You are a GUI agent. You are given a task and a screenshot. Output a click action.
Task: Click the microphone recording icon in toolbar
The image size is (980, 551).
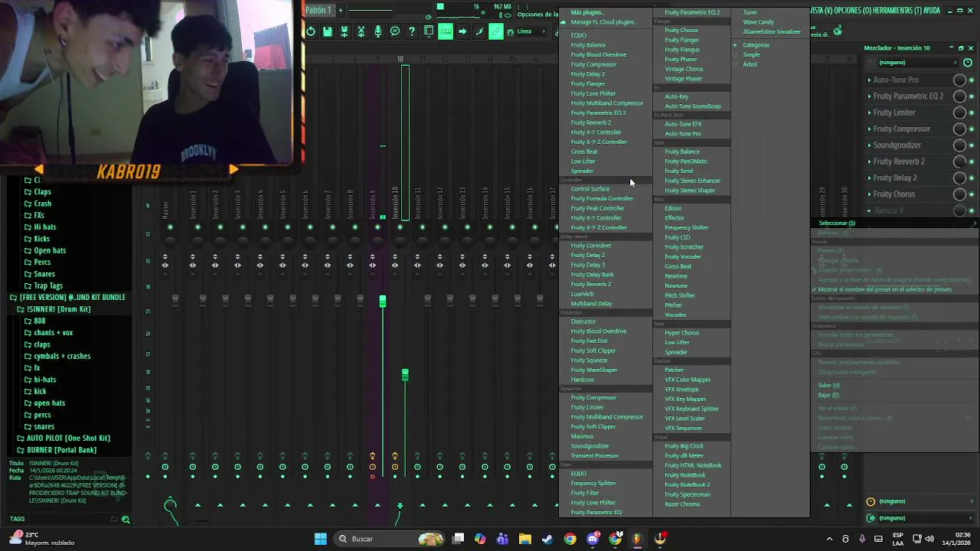[x=377, y=31]
